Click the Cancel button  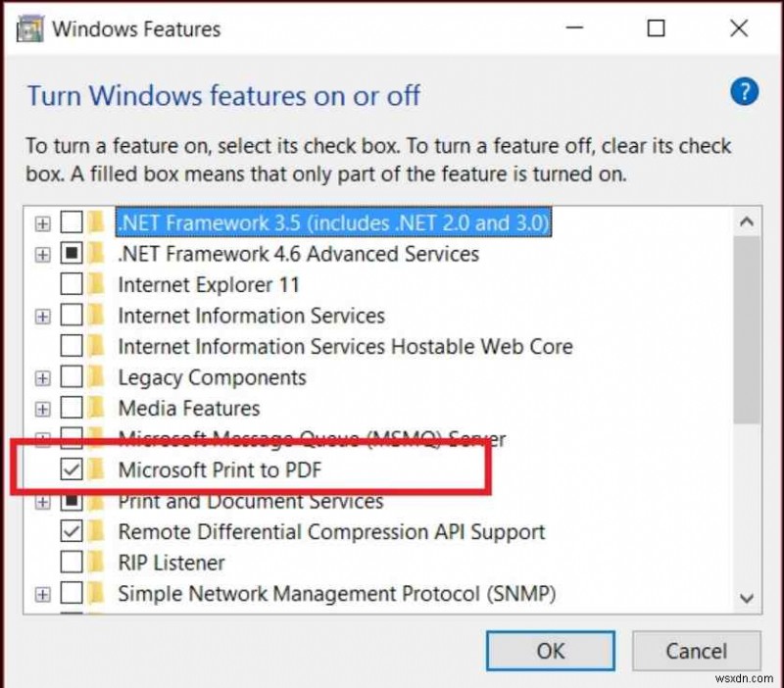point(697,651)
